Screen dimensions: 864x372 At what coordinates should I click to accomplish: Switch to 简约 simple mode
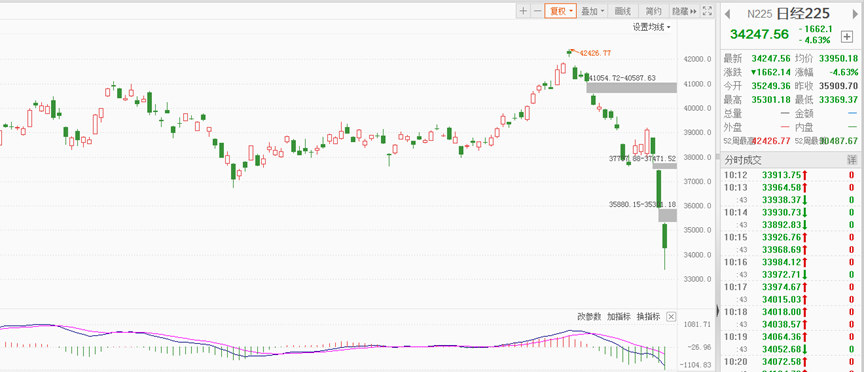[x=653, y=10]
